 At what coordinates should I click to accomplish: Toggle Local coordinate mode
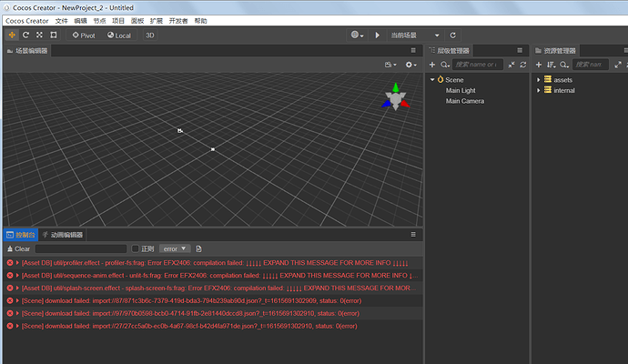tap(119, 35)
